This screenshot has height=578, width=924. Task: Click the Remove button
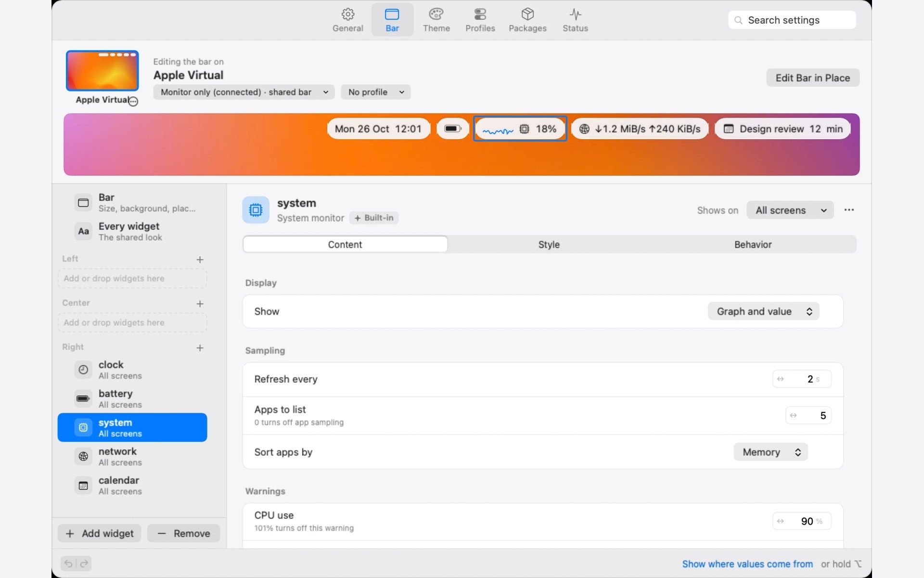(184, 533)
